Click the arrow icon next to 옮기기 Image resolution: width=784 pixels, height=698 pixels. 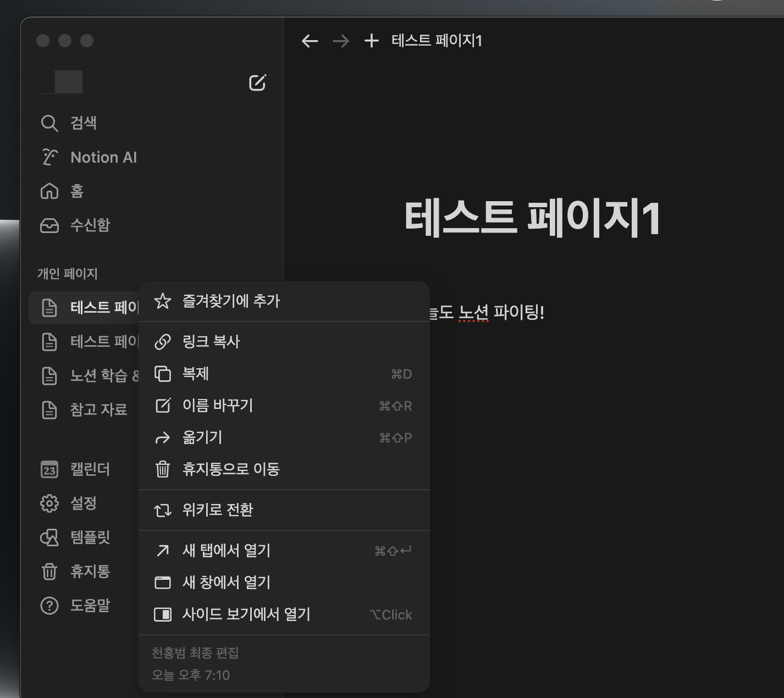(x=163, y=437)
